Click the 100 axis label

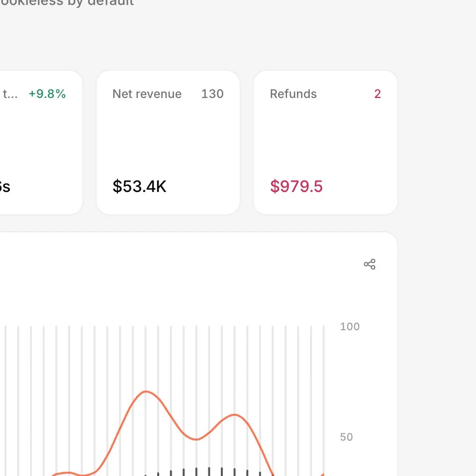(x=350, y=327)
